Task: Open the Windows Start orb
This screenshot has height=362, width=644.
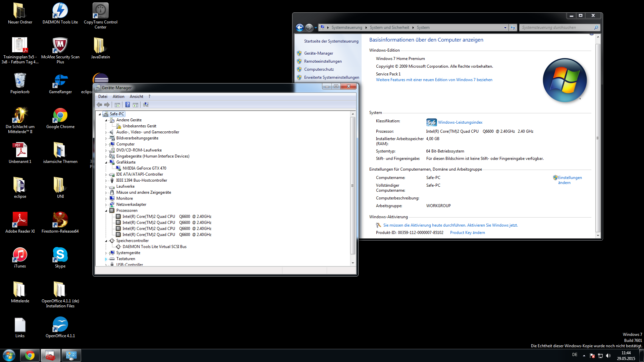Action: pos(9,355)
